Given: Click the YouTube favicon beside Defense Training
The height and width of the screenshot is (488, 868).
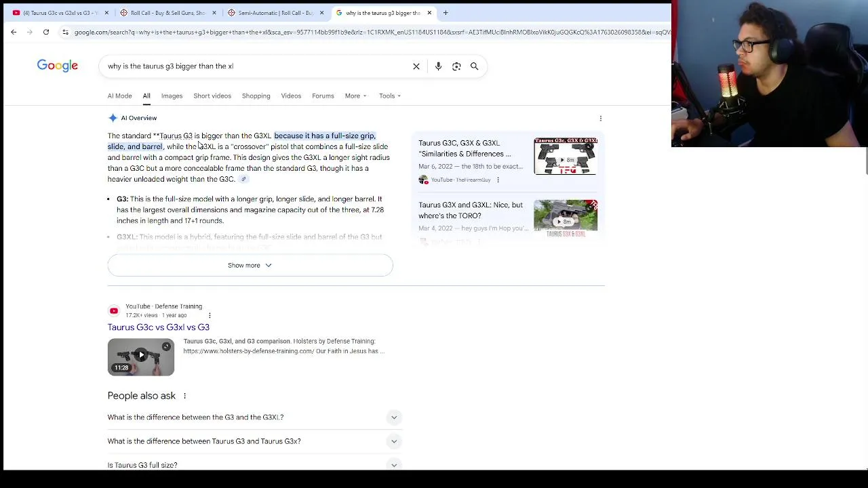Looking at the screenshot, I should tap(114, 311).
